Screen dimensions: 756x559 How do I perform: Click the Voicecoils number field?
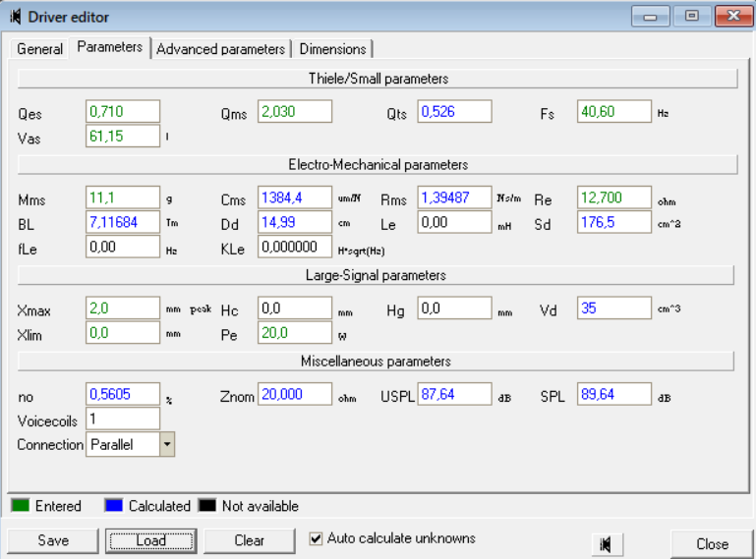pos(122,419)
